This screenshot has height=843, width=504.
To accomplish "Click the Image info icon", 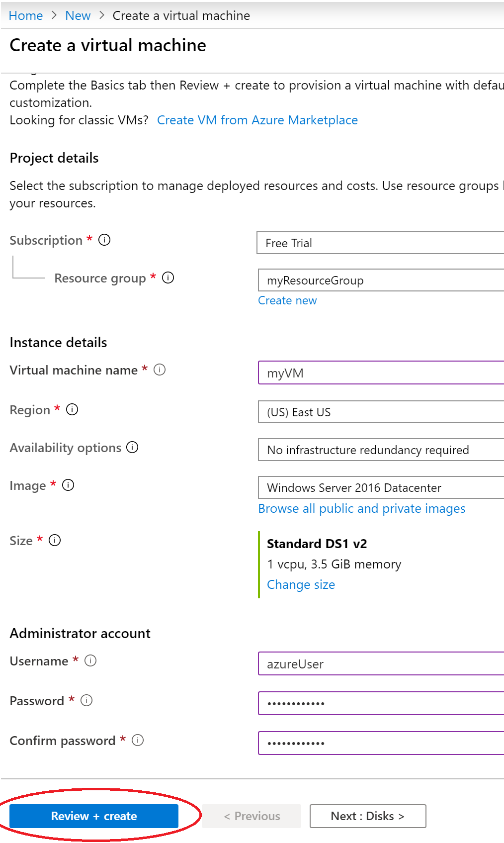I will 68,485.
